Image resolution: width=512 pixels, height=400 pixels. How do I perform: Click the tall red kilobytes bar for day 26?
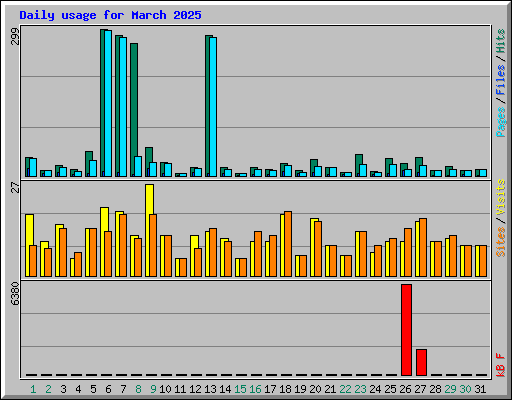(406, 330)
